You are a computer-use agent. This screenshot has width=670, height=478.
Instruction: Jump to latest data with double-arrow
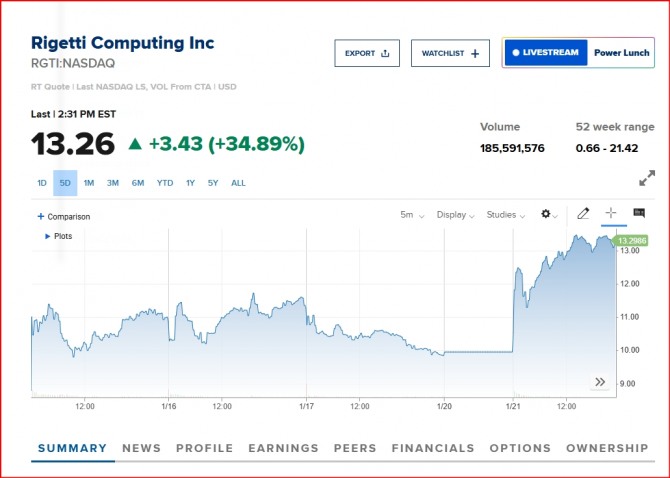(600, 382)
